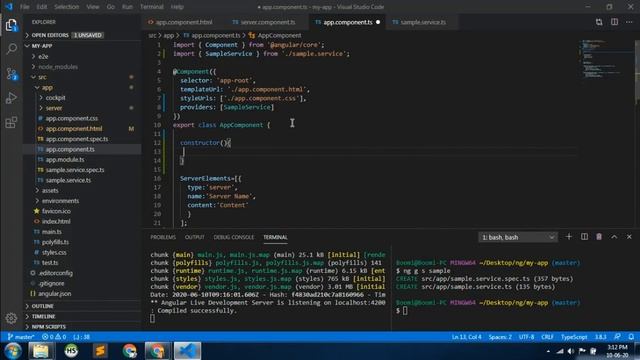The width and height of the screenshot is (640, 360).
Task: Open the editor More Actions menu
Action: [x=629, y=22]
